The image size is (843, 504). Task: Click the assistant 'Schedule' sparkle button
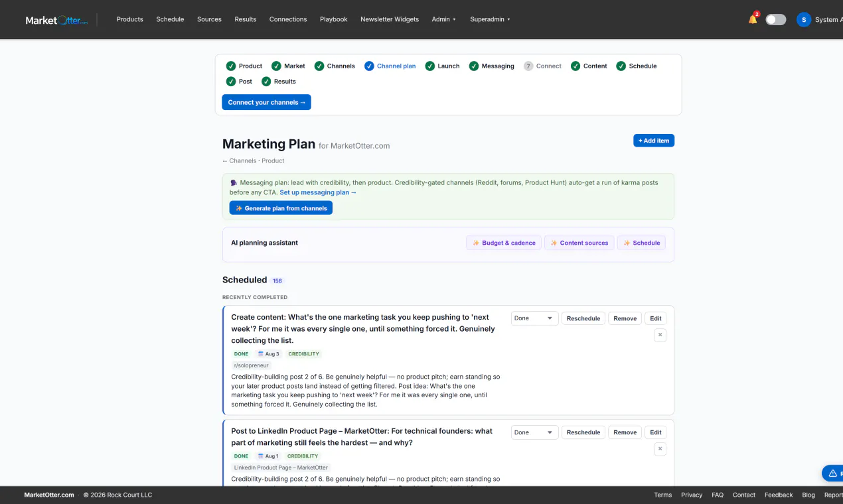[x=641, y=243]
